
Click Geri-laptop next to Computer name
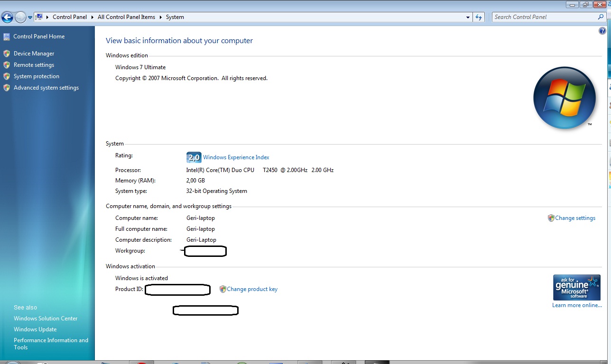201,218
